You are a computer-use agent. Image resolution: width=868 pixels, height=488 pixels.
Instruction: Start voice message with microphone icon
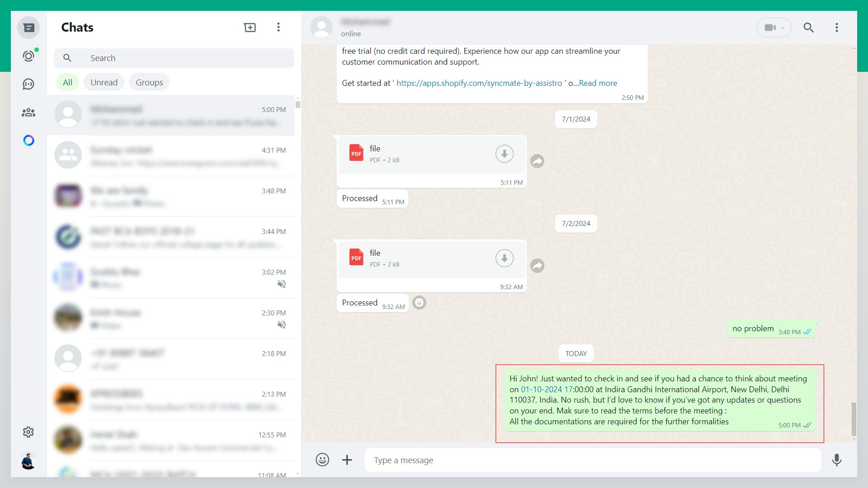tap(836, 460)
